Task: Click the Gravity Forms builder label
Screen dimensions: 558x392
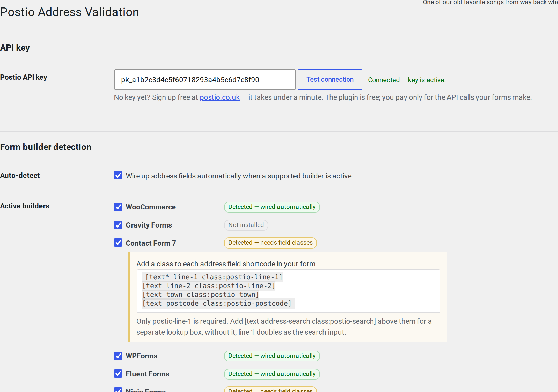Action: [x=149, y=225]
